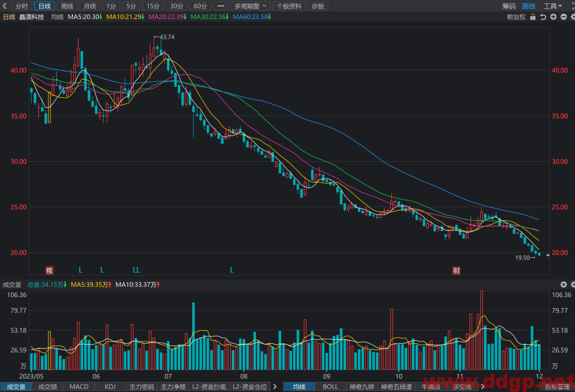Image resolution: width=575 pixels, height=392 pixels.
Task: Select the 月线 monthly period
Action: point(89,6)
